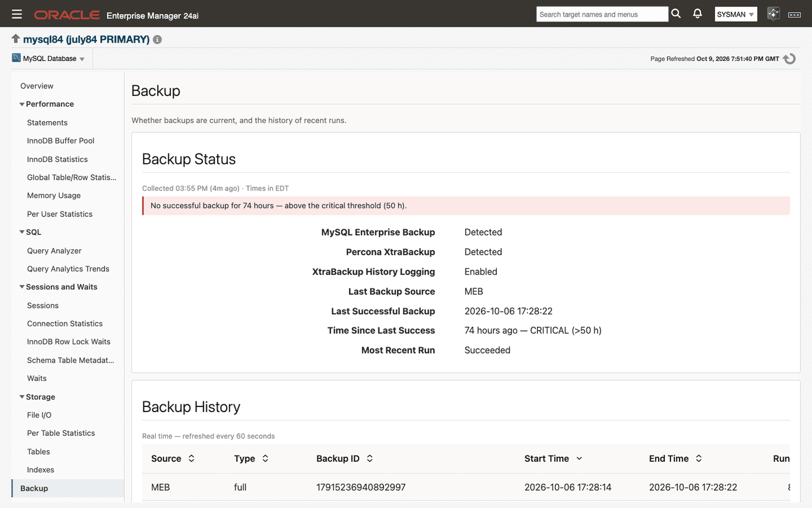Open InnoDB Buffer Pool page
812x508 pixels.
(x=61, y=141)
